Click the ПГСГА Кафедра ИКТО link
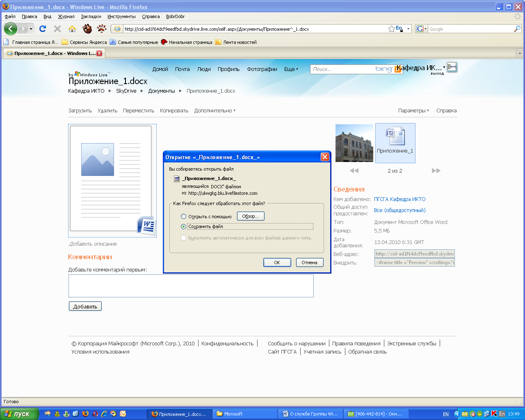The height and width of the screenshot is (420, 525). click(x=400, y=199)
